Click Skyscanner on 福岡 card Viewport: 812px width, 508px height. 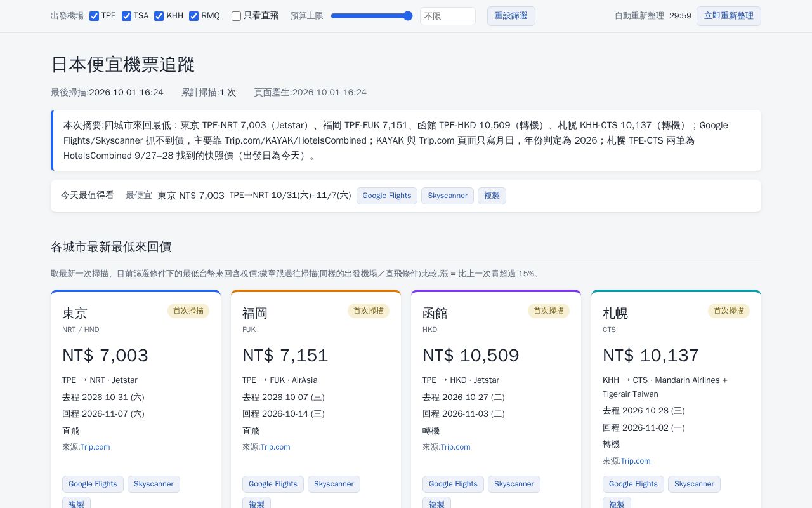point(334,484)
